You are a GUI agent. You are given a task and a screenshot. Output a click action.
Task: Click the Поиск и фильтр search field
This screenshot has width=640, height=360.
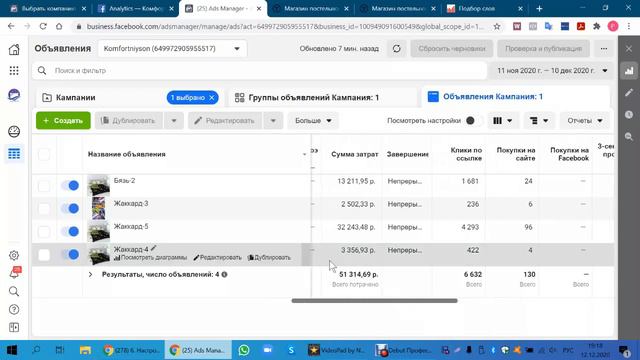tap(260, 71)
